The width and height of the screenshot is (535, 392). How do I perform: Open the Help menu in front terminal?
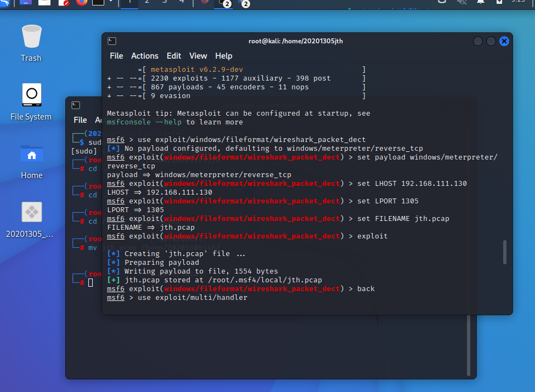pyautogui.click(x=223, y=56)
